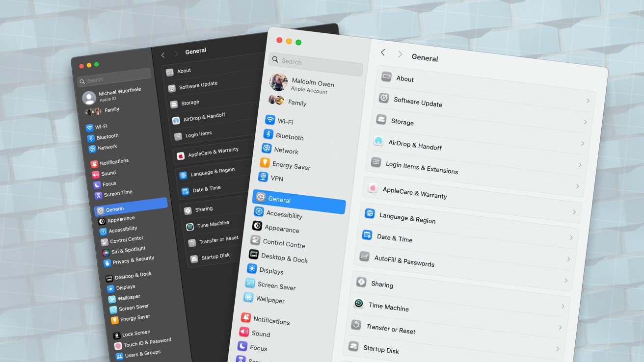
Task: Click Touch ID & Password icon, dark window
Action: tap(118, 346)
